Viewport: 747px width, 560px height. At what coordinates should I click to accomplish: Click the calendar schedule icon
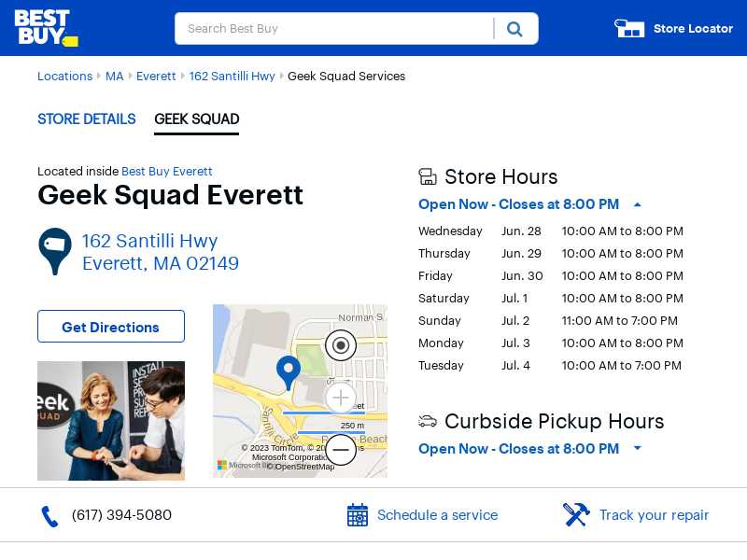[x=358, y=515]
